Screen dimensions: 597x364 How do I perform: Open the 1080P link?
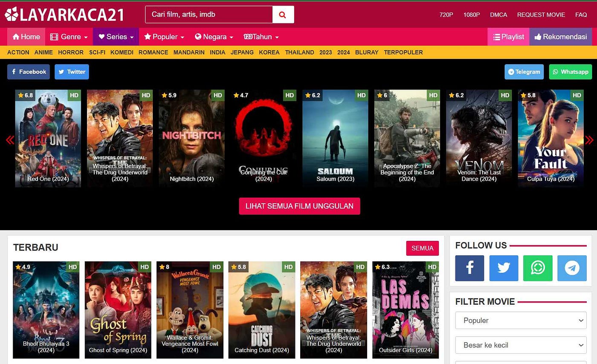[x=472, y=14]
